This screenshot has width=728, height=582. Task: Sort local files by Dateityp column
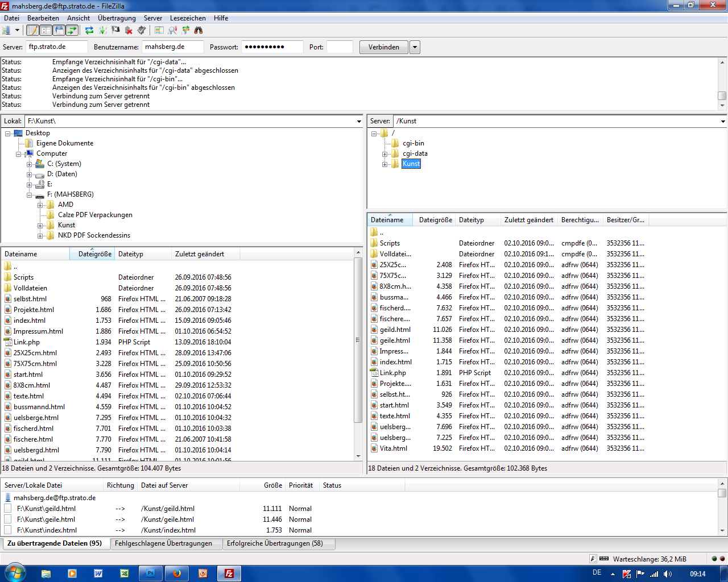(143, 254)
